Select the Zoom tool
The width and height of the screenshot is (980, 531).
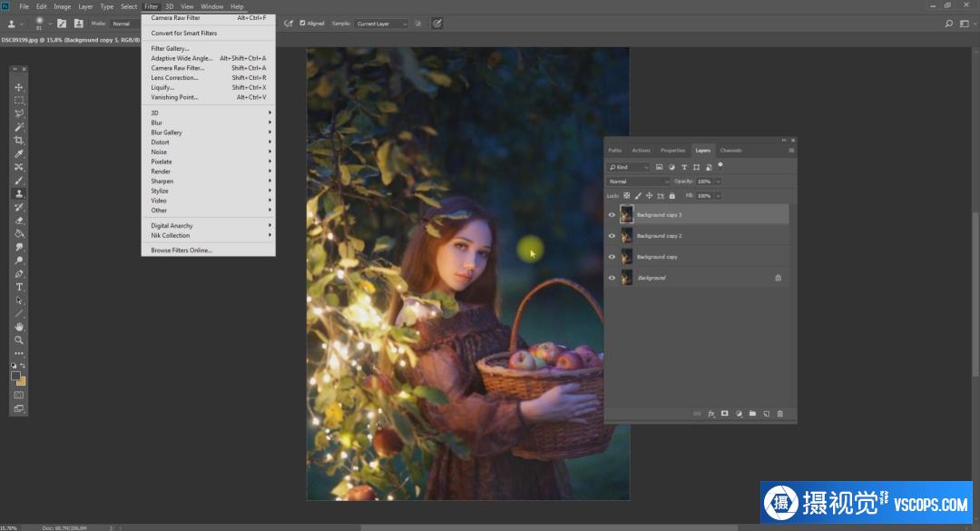tap(19, 341)
